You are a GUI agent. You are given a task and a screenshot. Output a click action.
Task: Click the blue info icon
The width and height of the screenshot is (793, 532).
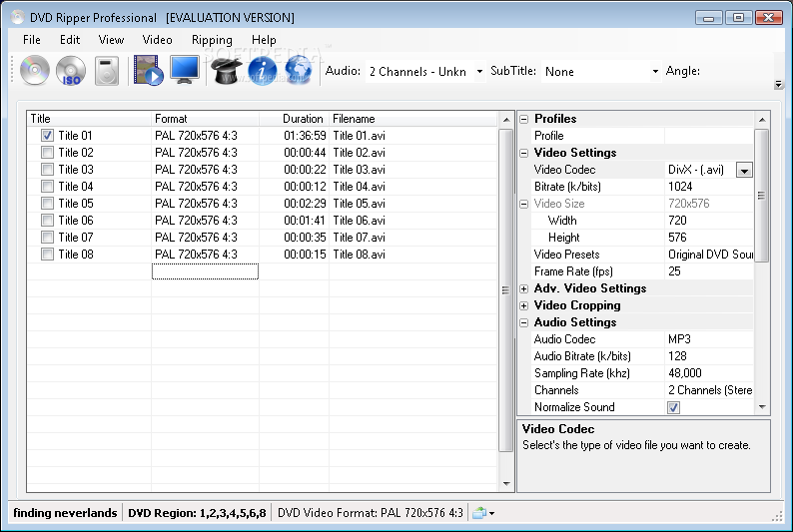[262, 71]
